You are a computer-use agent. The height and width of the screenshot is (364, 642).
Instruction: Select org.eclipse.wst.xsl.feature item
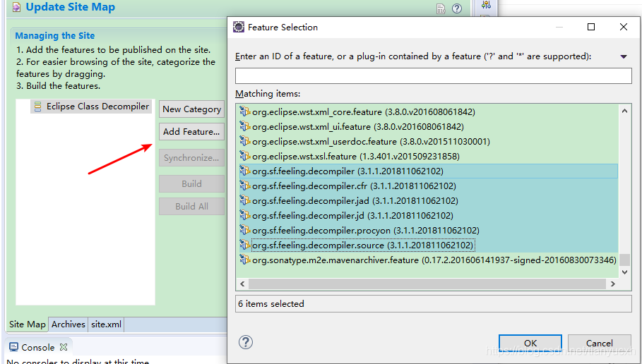[428, 156]
